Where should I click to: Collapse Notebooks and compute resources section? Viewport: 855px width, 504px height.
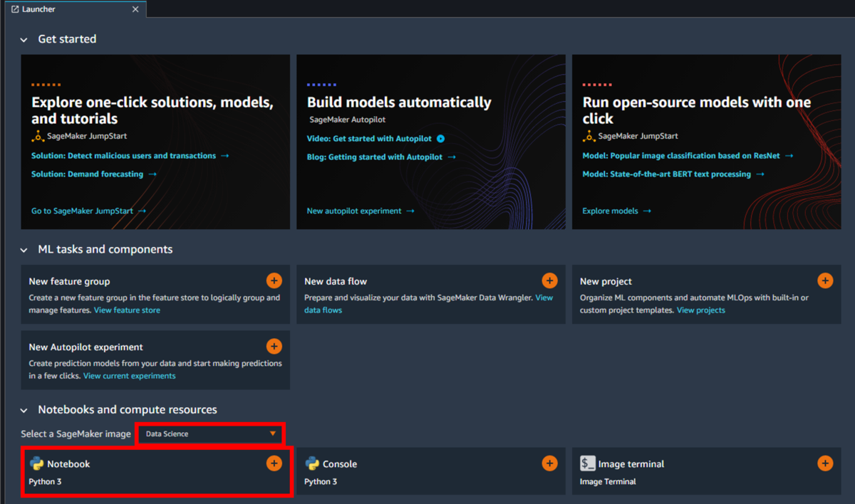[24, 411]
